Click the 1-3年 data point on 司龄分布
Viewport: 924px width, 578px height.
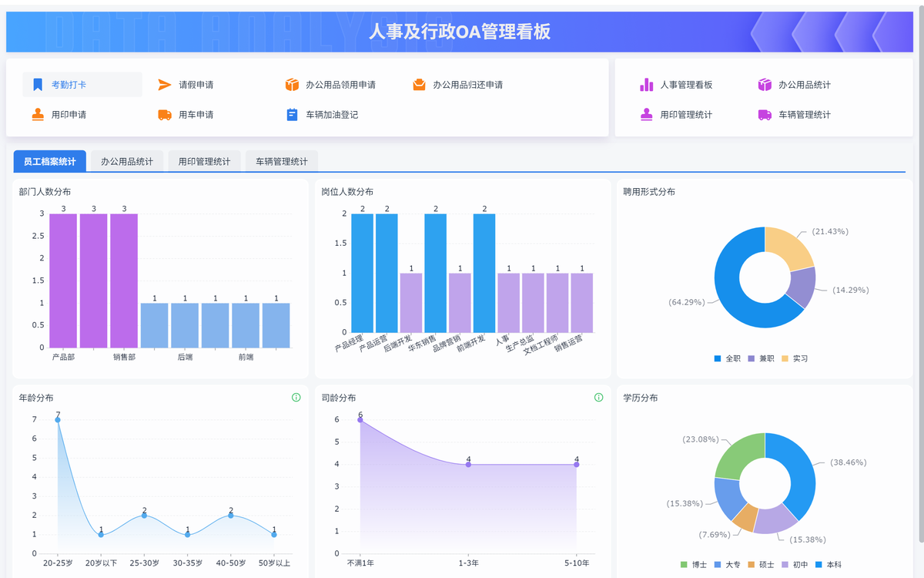click(x=468, y=465)
